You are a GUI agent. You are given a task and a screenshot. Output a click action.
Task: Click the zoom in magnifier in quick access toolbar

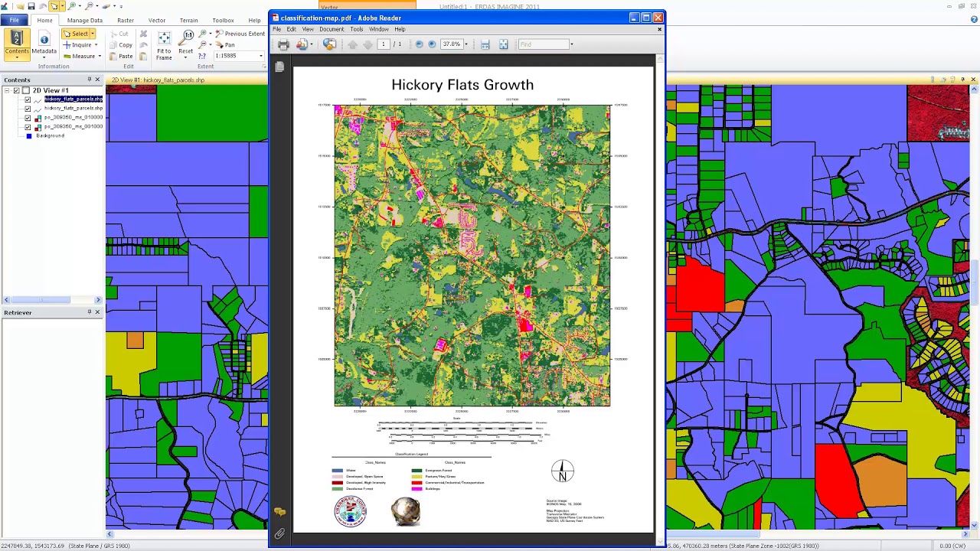tap(72, 7)
